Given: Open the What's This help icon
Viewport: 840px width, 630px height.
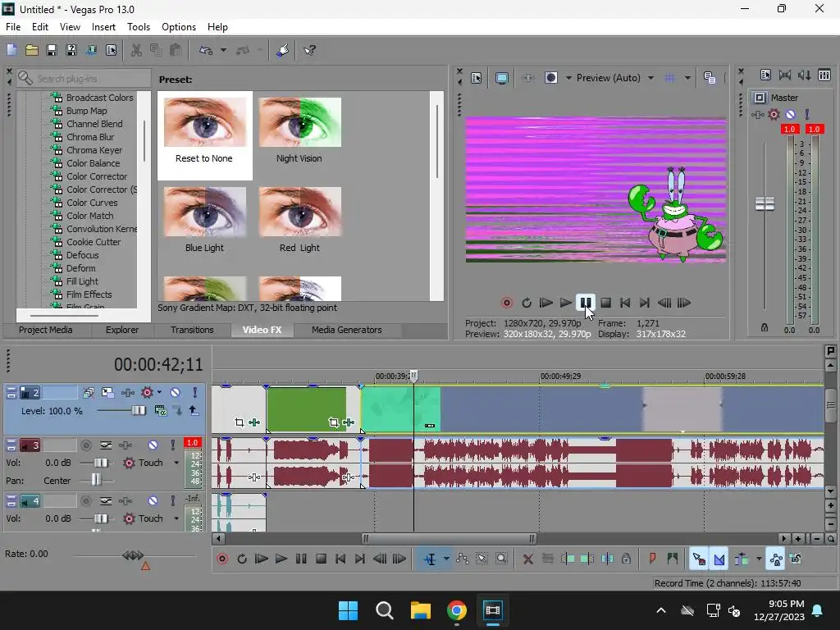Looking at the screenshot, I should click(309, 50).
